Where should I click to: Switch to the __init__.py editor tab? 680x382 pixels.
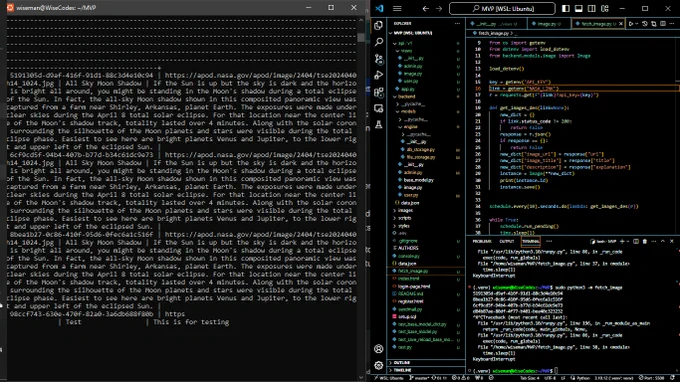point(497,24)
